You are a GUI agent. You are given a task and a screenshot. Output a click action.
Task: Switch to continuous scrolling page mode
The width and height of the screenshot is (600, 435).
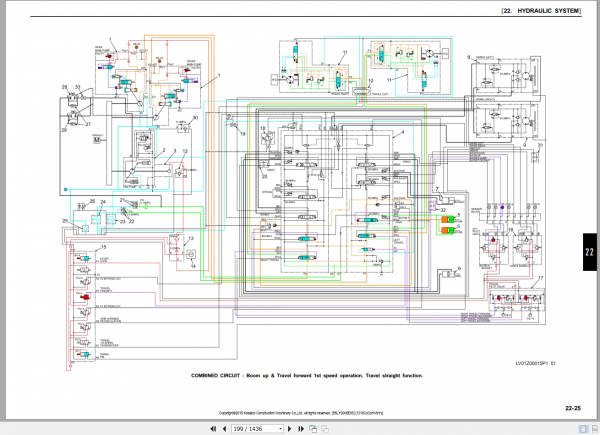click(595, 429)
